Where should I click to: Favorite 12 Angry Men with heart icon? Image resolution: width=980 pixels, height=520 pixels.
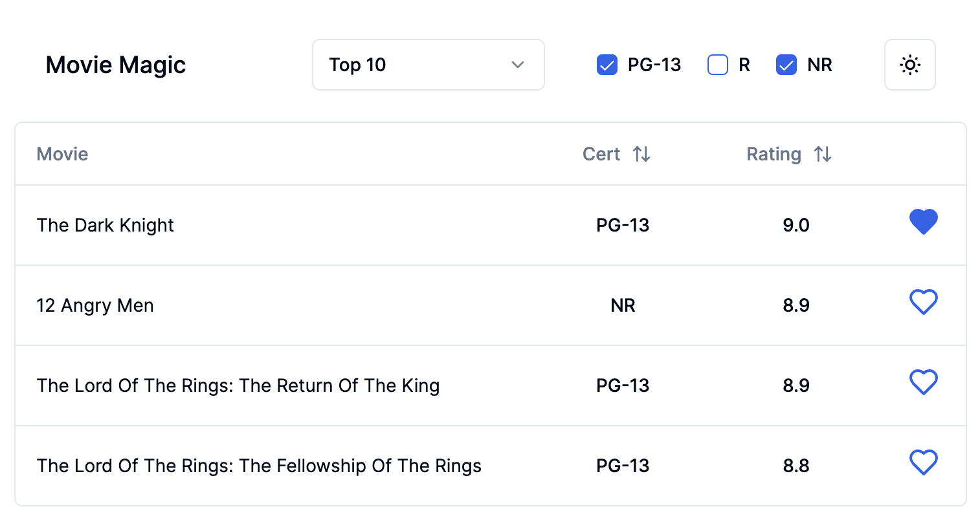click(924, 303)
